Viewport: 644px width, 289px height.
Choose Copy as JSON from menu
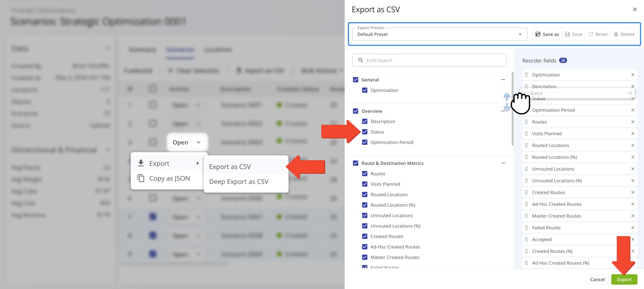point(169,178)
